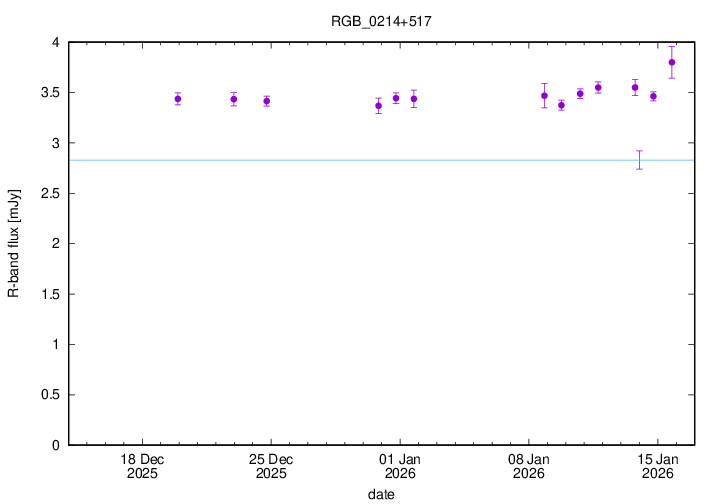Click the "08 Jan 2026" x-axis tick label

528,466
